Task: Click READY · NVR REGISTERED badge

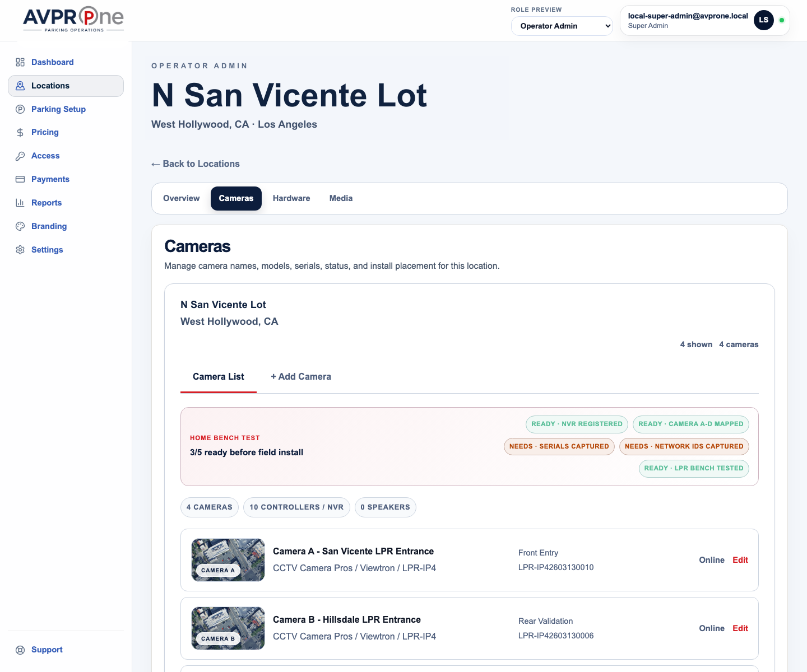Action: (x=577, y=424)
